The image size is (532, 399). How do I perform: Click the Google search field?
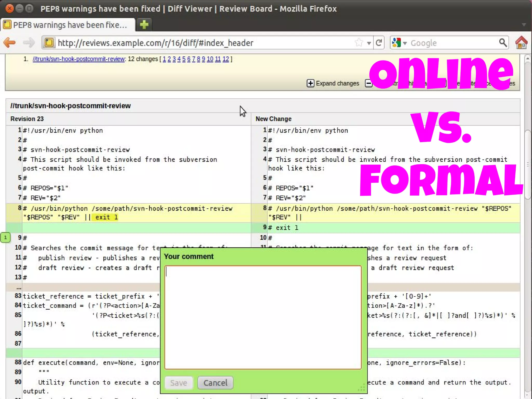(453, 43)
